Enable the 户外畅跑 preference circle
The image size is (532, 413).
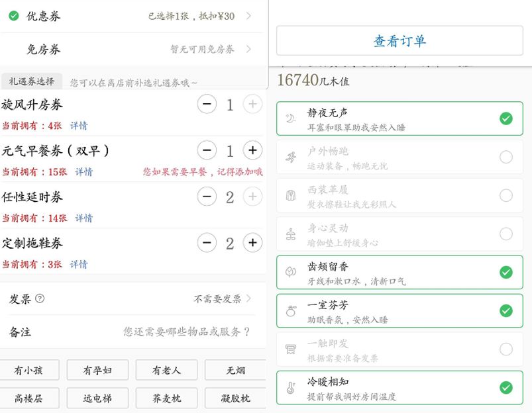(x=507, y=156)
